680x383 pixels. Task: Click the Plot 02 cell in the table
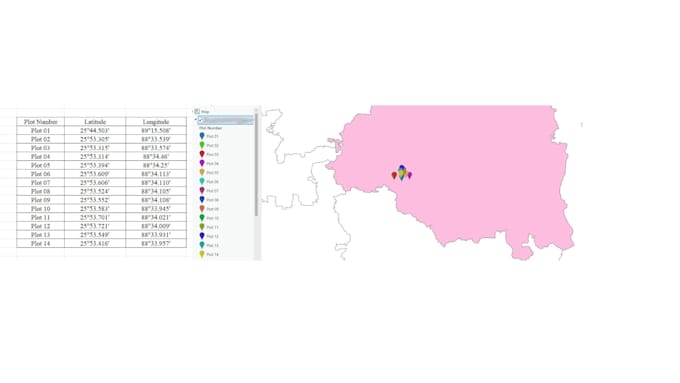pyautogui.click(x=41, y=139)
